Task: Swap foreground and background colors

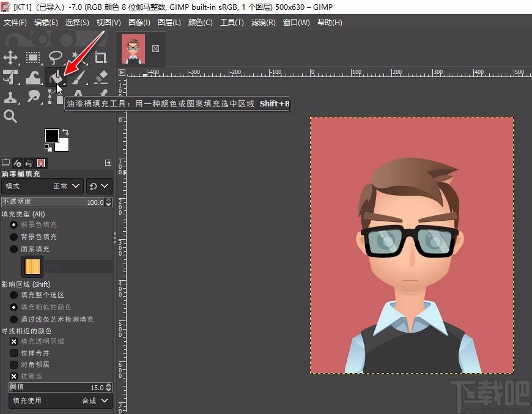Action: [65, 132]
